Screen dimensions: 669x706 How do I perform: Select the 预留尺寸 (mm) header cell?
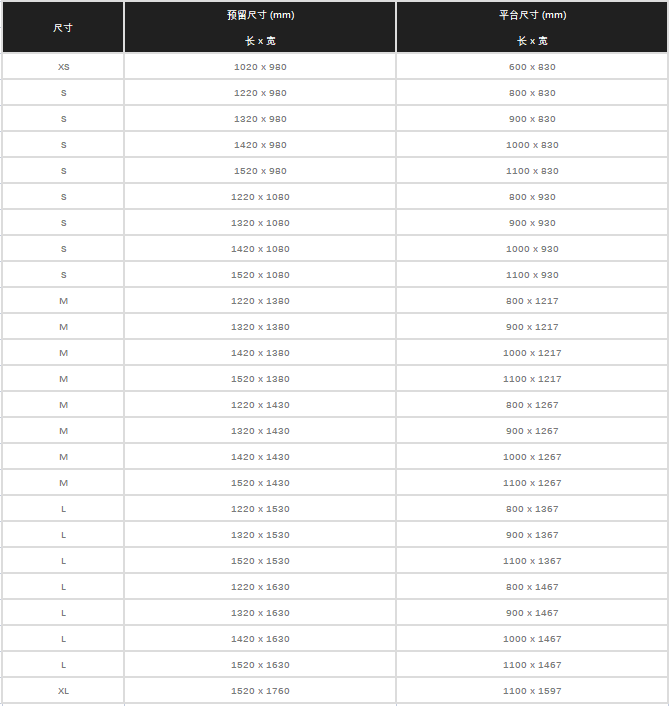tap(260, 16)
